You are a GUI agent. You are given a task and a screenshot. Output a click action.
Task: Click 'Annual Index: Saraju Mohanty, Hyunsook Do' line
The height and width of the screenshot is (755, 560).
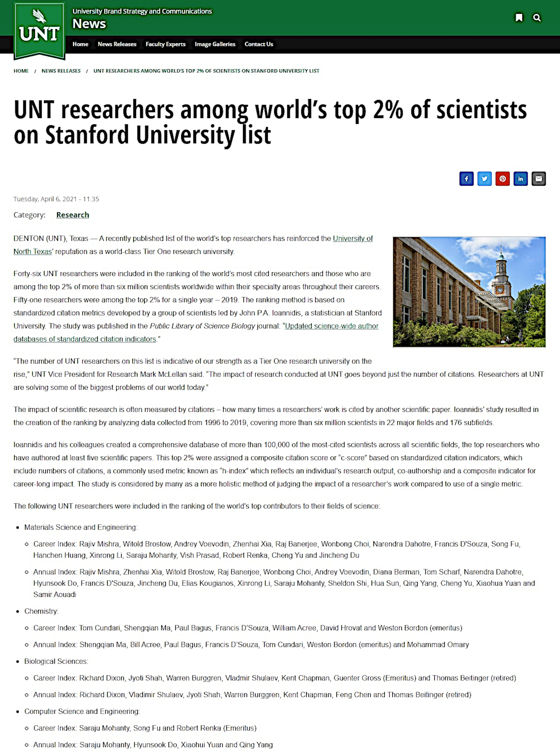(153, 745)
